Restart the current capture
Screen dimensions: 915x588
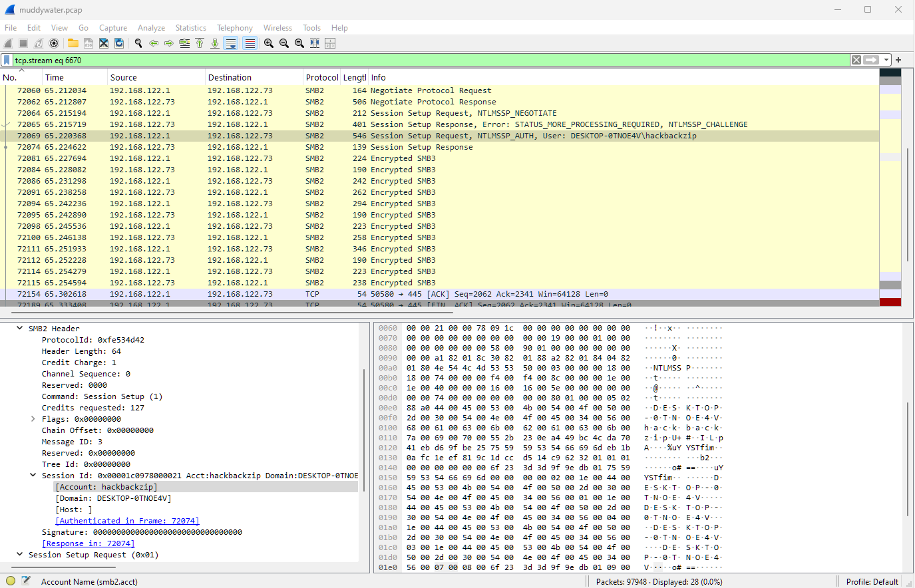click(39, 43)
